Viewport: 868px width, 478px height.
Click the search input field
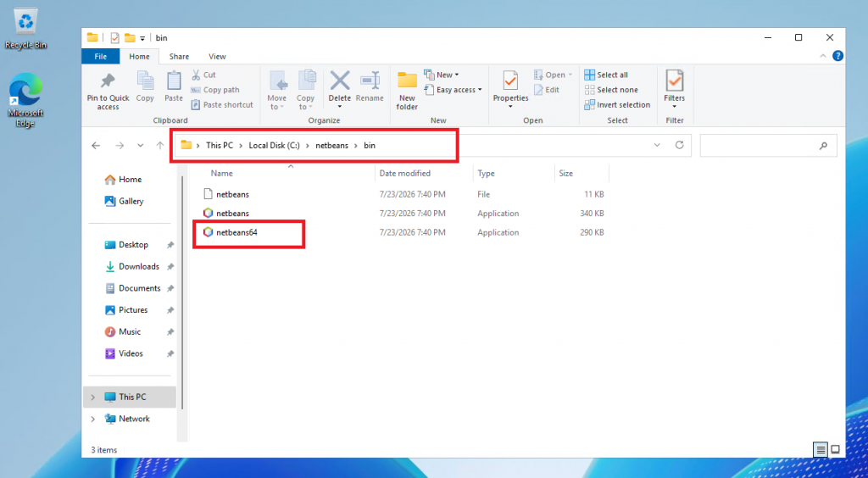coord(768,146)
